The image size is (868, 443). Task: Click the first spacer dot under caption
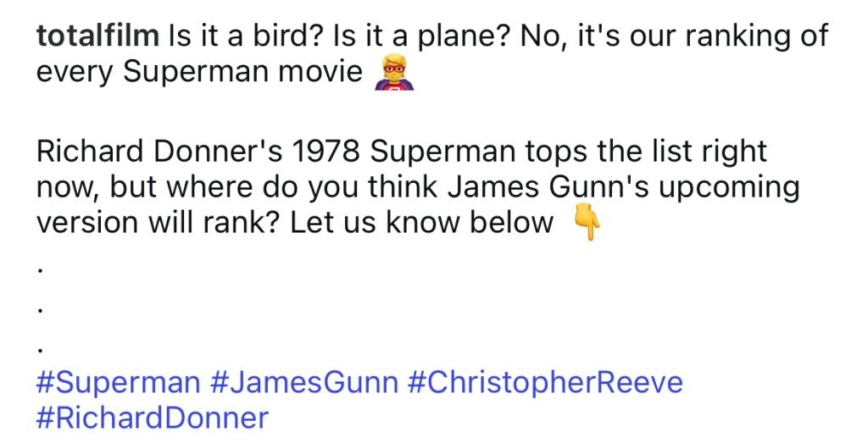pyautogui.click(x=39, y=272)
